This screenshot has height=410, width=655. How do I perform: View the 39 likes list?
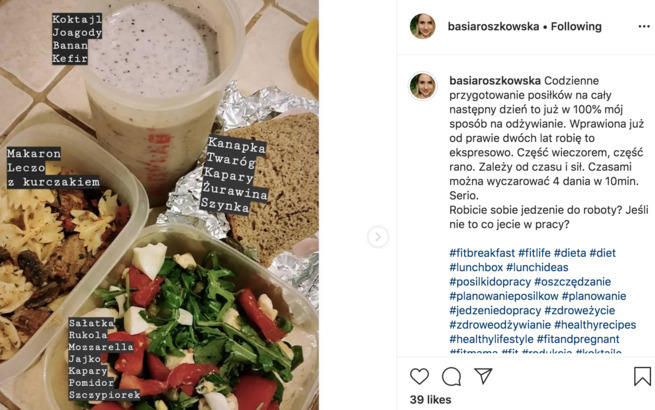pyautogui.click(x=430, y=400)
